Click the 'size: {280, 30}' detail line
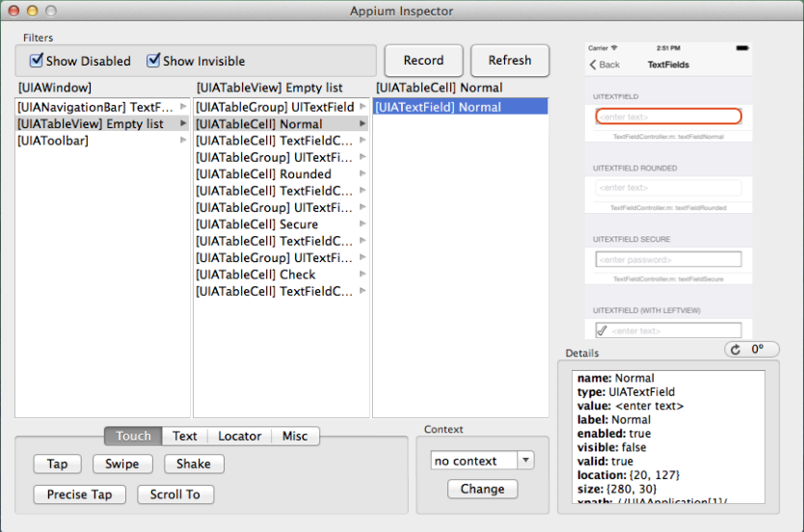This screenshot has width=804, height=532. coord(617,489)
